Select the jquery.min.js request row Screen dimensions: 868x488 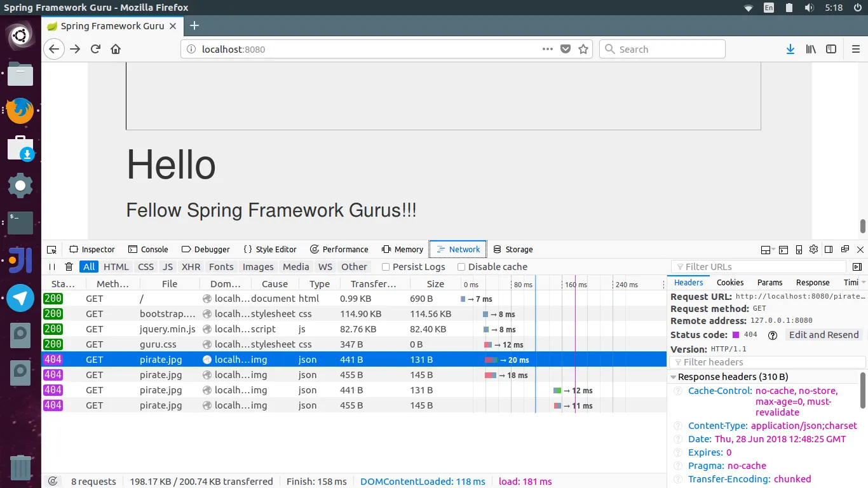(x=354, y=329)
